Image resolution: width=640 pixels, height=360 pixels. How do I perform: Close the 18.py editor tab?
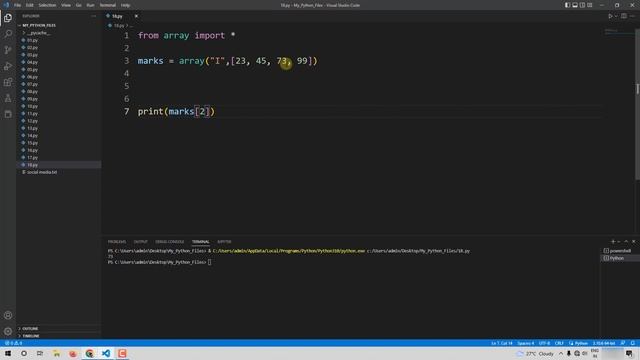[x=136, y=16]
